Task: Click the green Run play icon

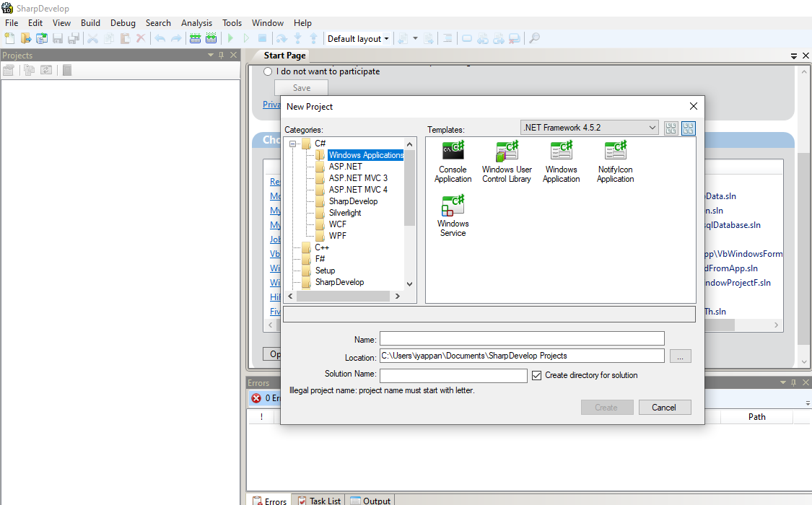Action: (x=230, y=38)
